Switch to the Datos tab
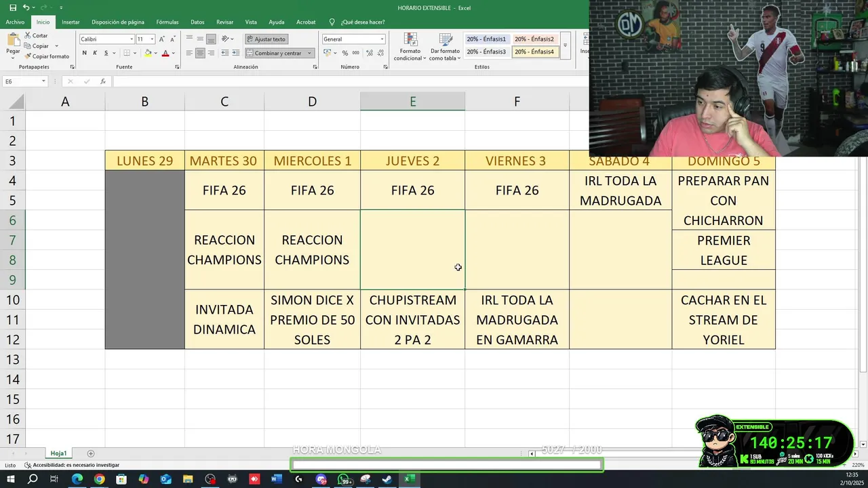 click(197, 22)
